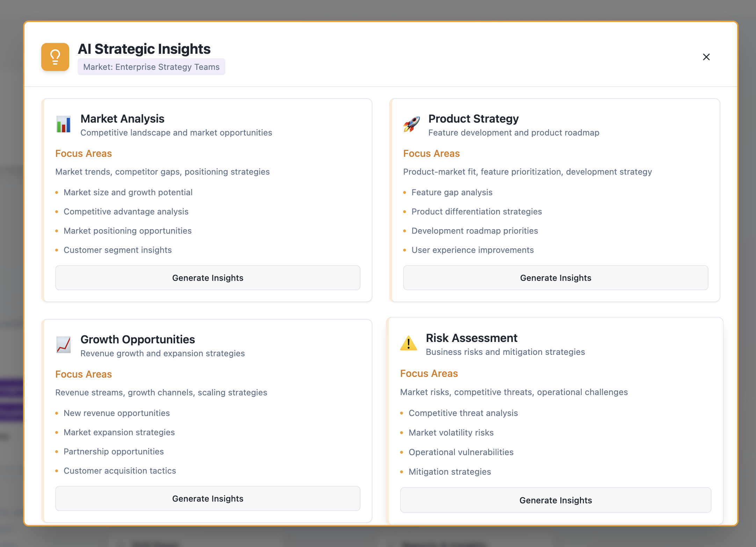Click the orange bullet beside Feature gap analysis
The image size is (756, 547).
point(405,192)
